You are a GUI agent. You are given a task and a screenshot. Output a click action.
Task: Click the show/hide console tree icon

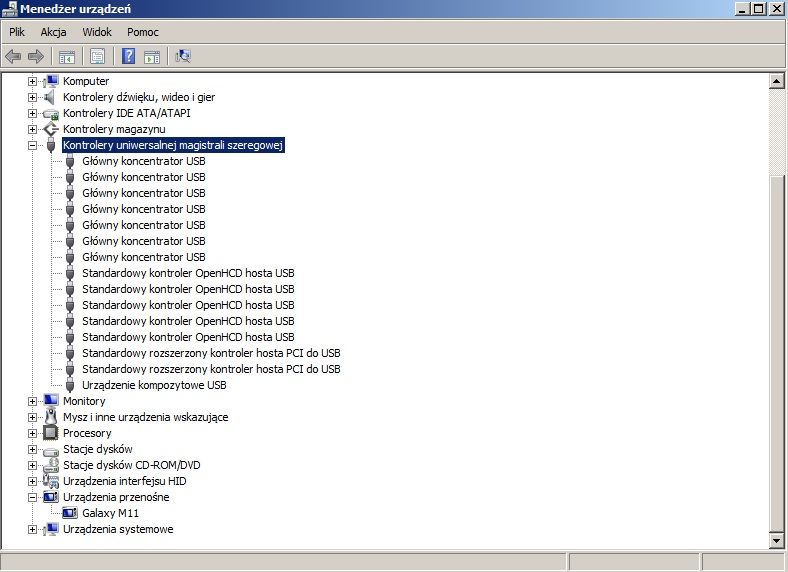pos(67,56)
